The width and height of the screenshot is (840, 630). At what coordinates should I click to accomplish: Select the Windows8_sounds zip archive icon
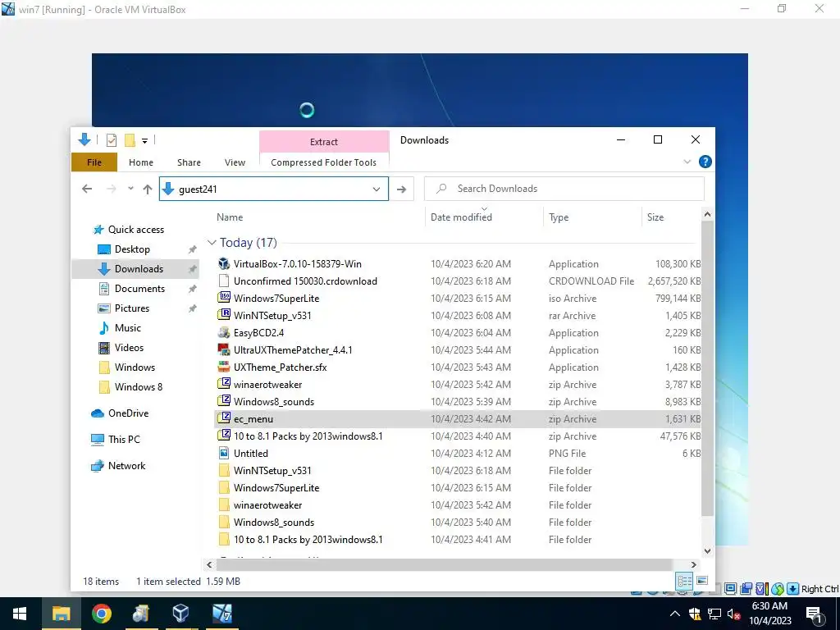pyautogui.click(x=224, y=401)
